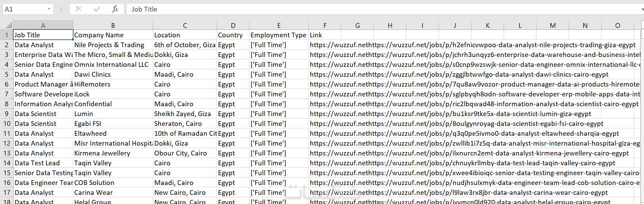Select row 14 header
The height and width of the screenshot is (204, 644).
tap(6, 163)
